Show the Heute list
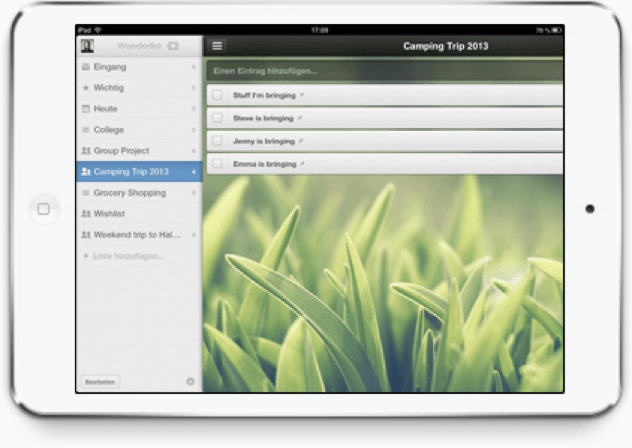Image resolution: width=632 pixels, height=448 pixels. [x=106, y=108]
